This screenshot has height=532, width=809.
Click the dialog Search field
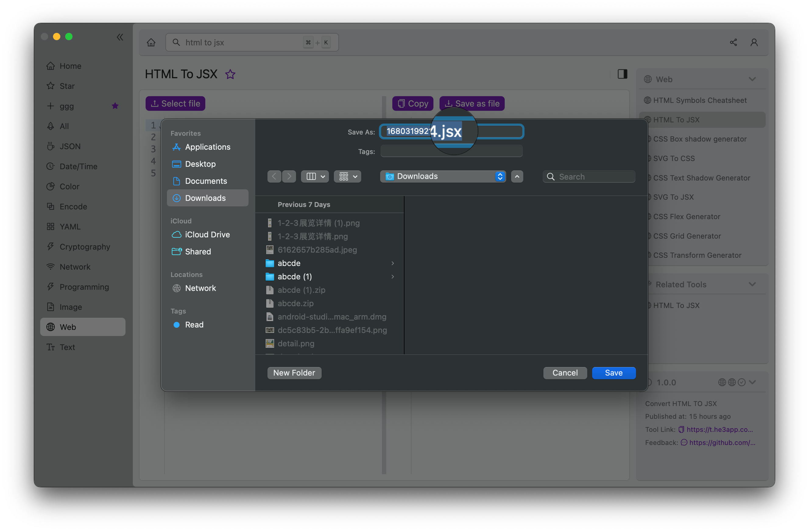pyautogui.click(x=589, y=177)
